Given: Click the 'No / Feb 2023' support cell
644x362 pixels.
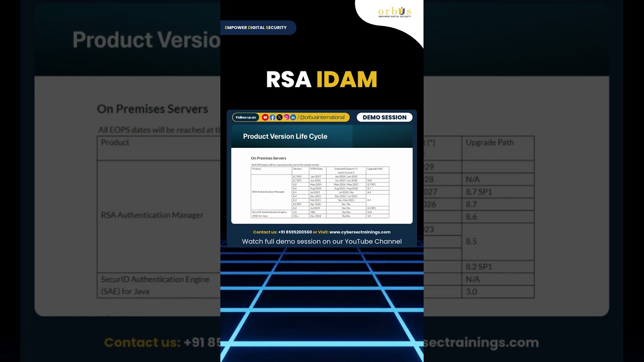Looking at the screenshot, I should (346, 200).
